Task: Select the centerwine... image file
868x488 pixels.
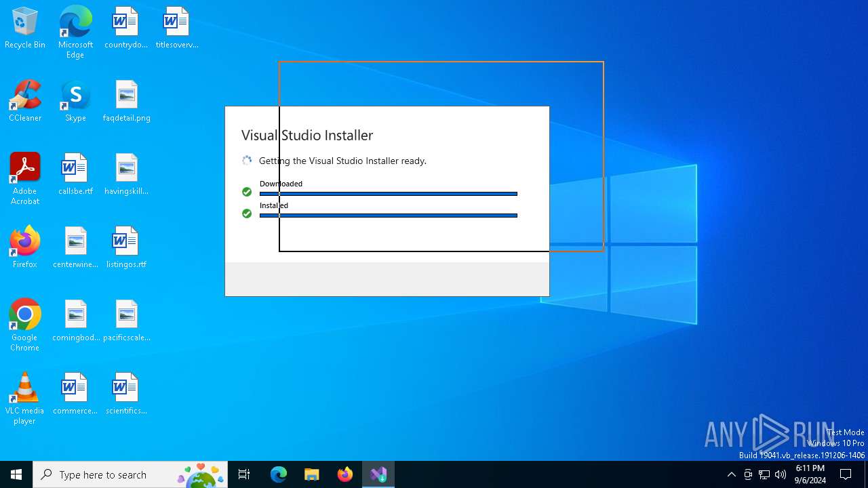Action: 75,248
